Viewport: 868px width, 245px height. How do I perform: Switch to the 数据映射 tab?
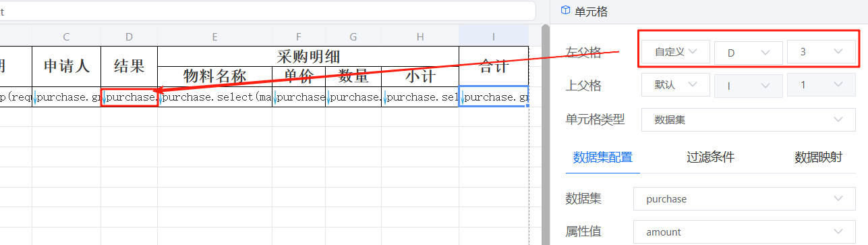pyautogui.click(x=818, y=158)
